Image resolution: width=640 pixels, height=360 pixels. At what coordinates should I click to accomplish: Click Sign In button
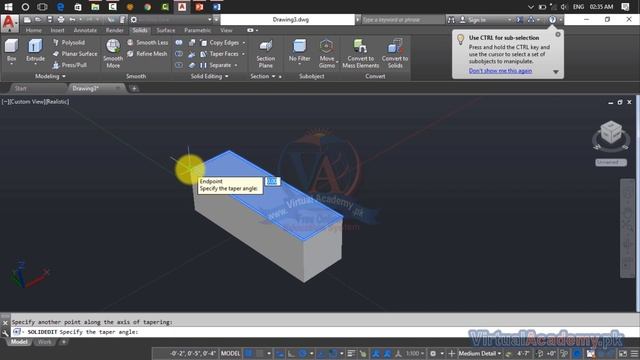pos(476,20)
